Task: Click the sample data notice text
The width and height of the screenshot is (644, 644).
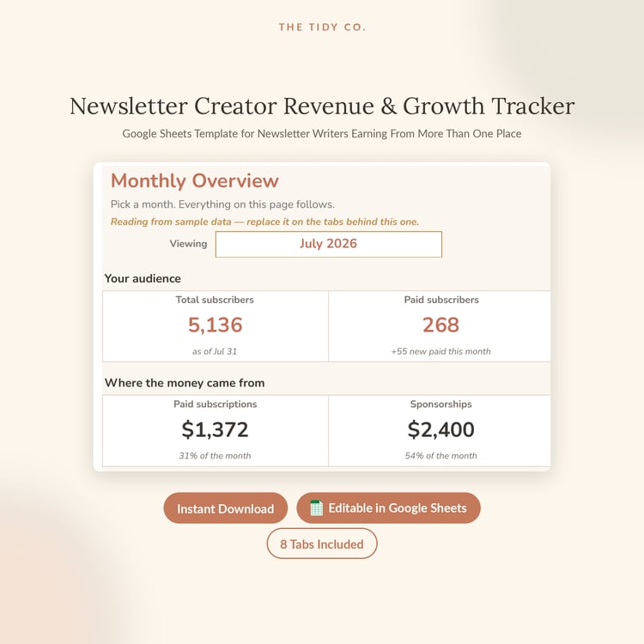Action: click(x=264, y=222)
